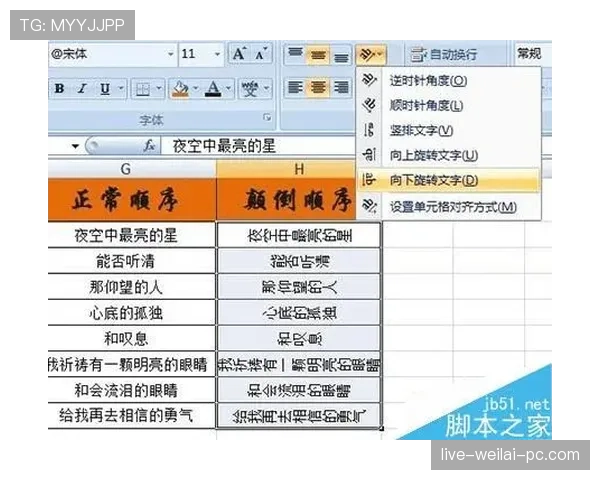Select column H cell 能否听清
The width and height of the screenshot is (600, 480).
(x=299, y=261)
